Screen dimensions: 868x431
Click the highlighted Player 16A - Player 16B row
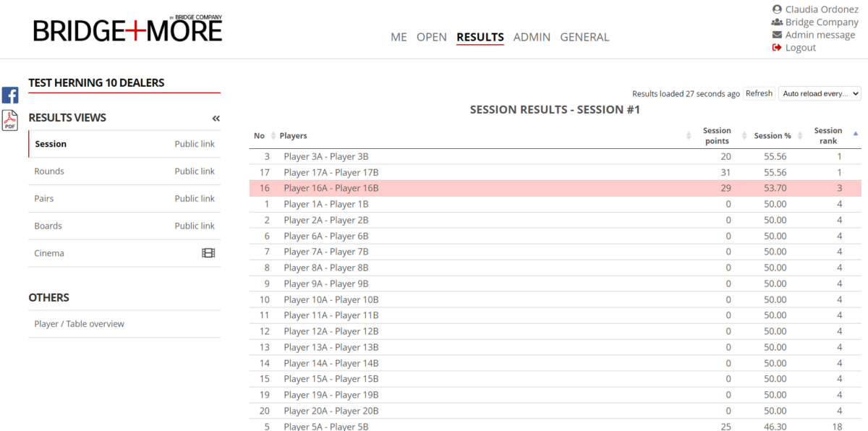pos(331,188)
